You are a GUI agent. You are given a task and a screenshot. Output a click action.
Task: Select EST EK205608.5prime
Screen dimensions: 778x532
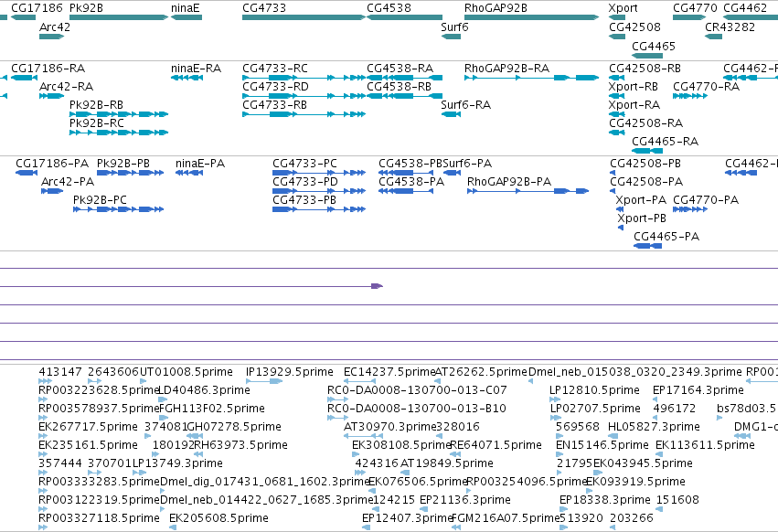[x=218, y=517]
